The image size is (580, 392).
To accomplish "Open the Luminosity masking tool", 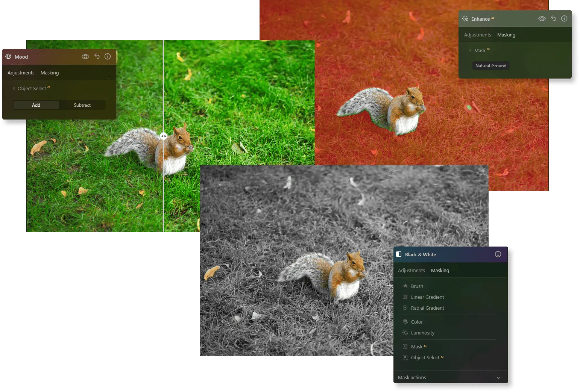I will 422,333.
